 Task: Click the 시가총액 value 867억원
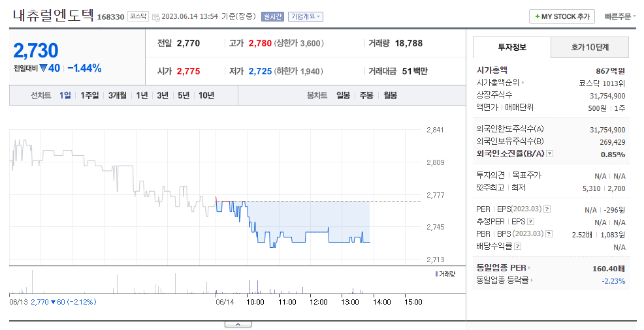coord(610,71)
